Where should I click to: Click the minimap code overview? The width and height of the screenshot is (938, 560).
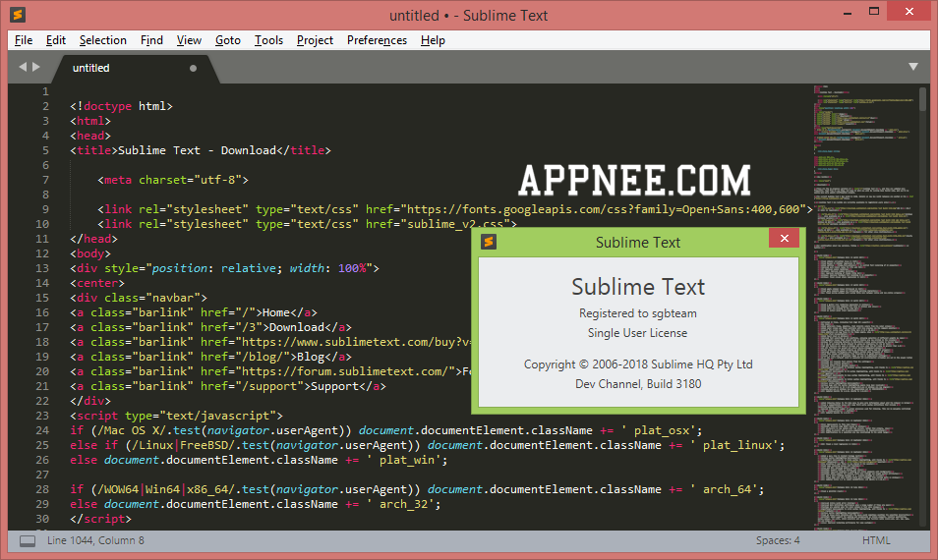click(864, 307)
